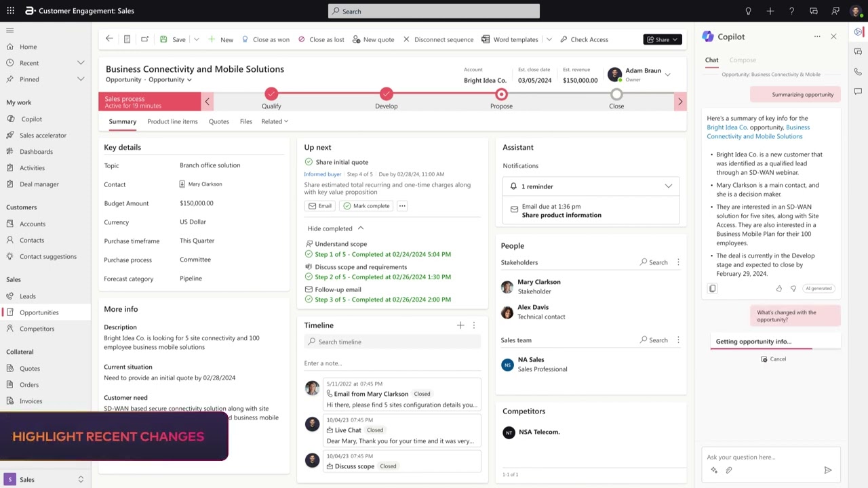Open more options ellipsis beside Mark complete

point(402,206)
